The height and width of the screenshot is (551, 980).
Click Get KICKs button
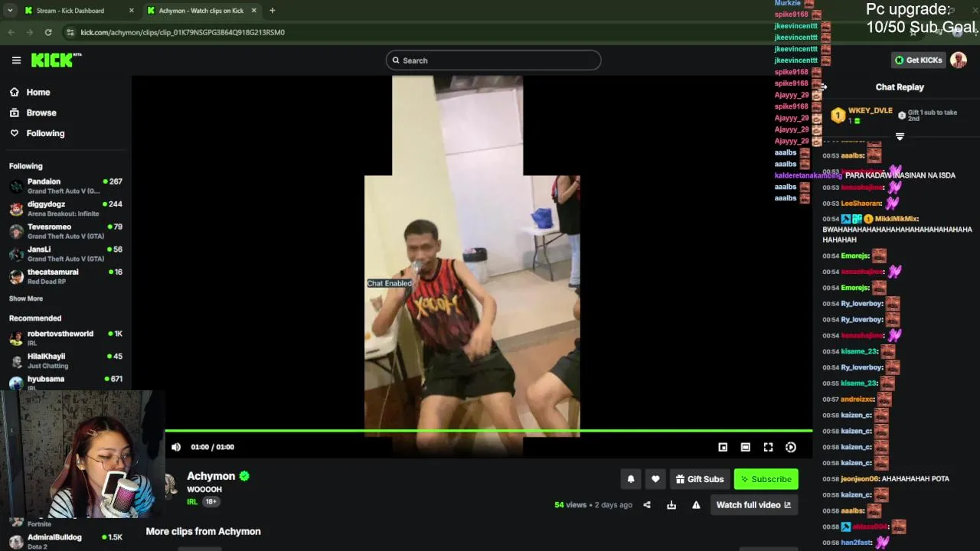coord(919,60)
